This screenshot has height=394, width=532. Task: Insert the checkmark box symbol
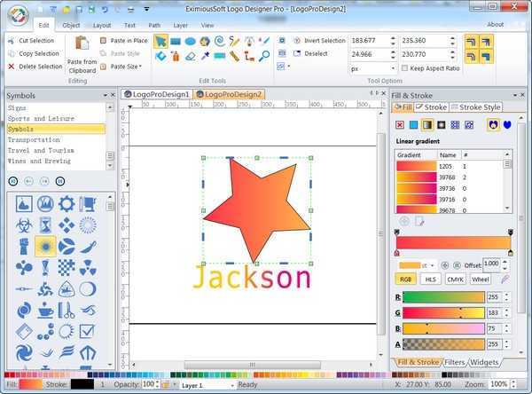coord(87,331)
